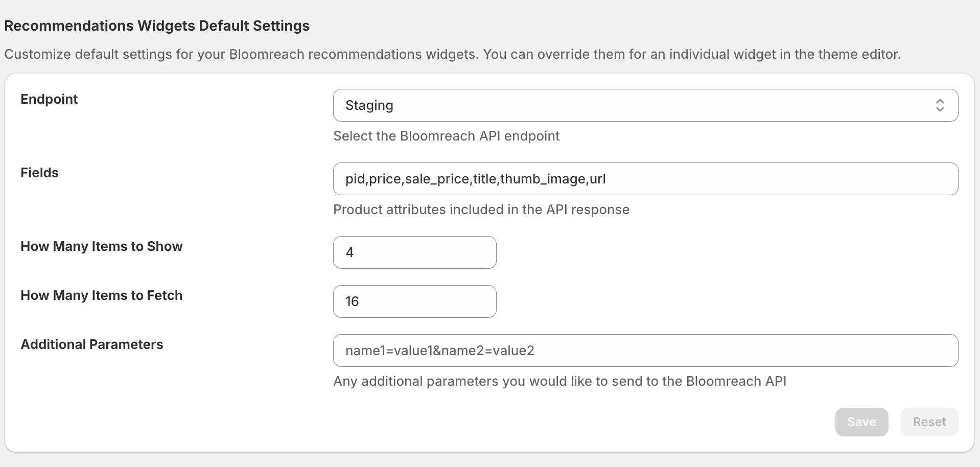Click the 'Any additional parameters' help text
Viewport: 980px width, 467px height.
[x=559, y=381]
